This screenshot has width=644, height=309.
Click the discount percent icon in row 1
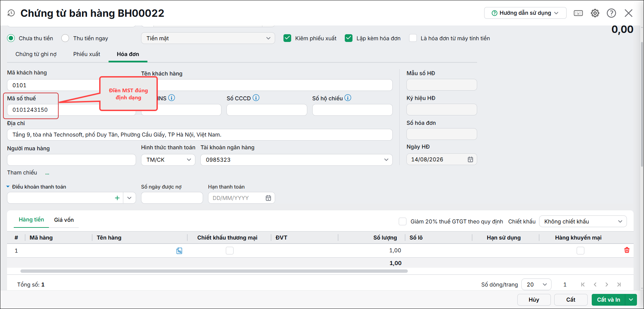click(x=179, y=251)
